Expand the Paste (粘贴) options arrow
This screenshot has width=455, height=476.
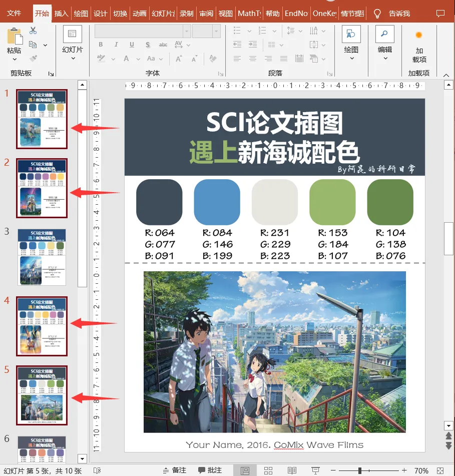(x=15, y=59)
